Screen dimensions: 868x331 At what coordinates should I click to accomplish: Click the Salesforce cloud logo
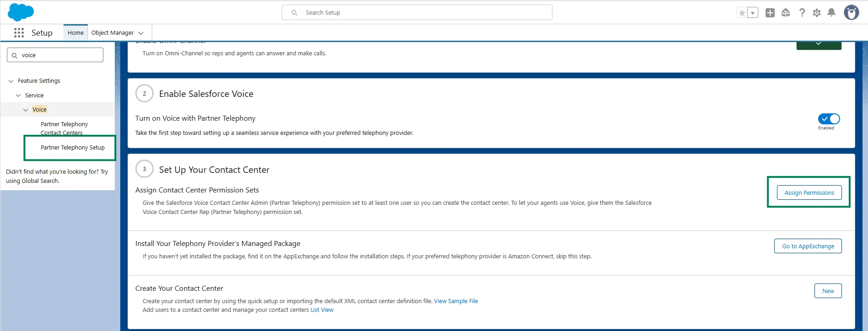click(x=21, y=12)
